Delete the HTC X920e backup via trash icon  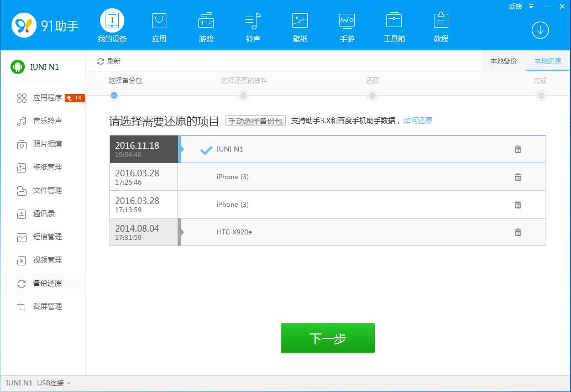tap(518, 232)
